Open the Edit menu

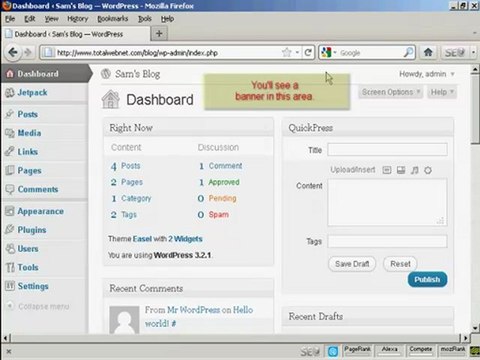click(x=30, y=19)
